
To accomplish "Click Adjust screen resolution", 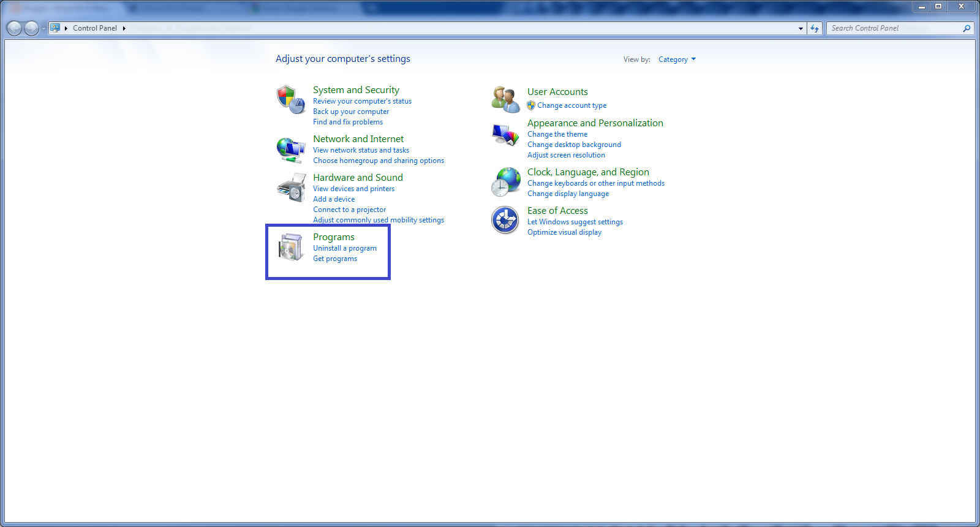I will click(x=566, y=155).
